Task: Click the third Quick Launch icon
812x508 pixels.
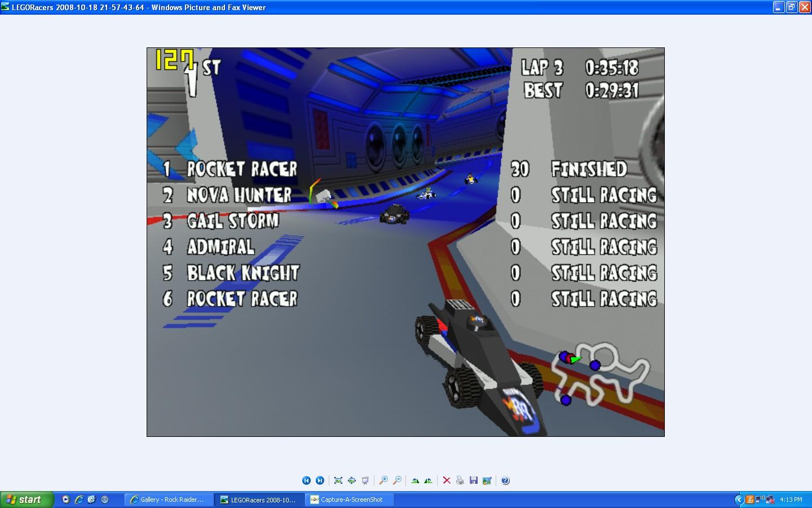Action: pyautogui.click(x=92, y=500)
